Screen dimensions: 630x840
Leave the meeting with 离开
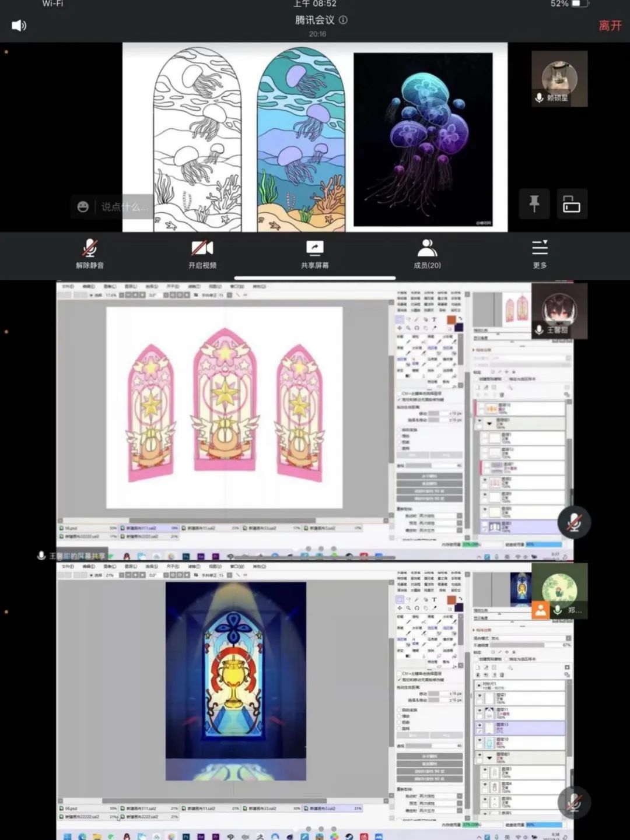pos(610,26)
